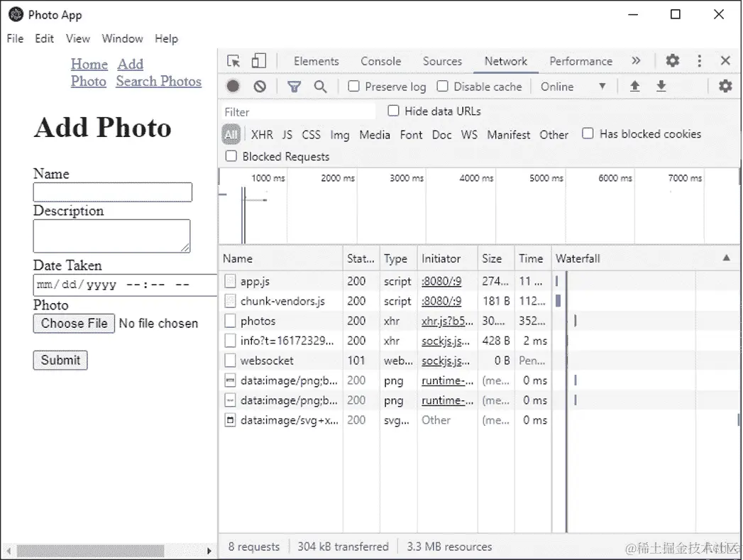Click the photos request row icon
The image size is (743, 560).
tap(230, 321)
